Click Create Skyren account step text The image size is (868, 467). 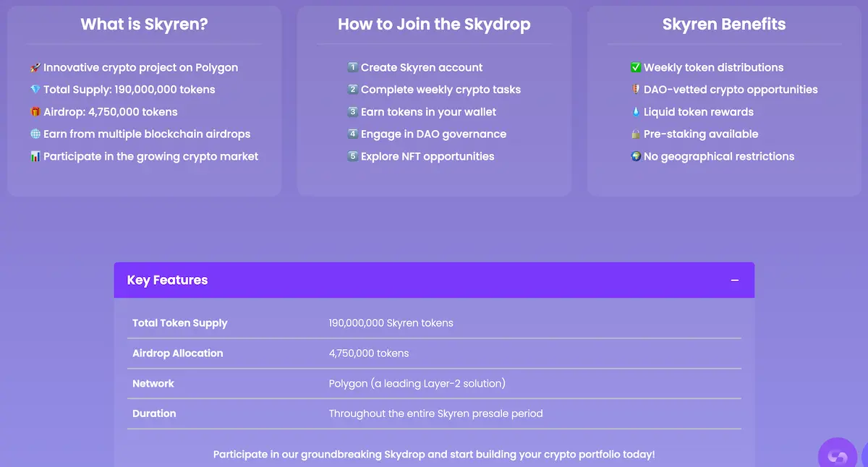(x=422, y=67)
